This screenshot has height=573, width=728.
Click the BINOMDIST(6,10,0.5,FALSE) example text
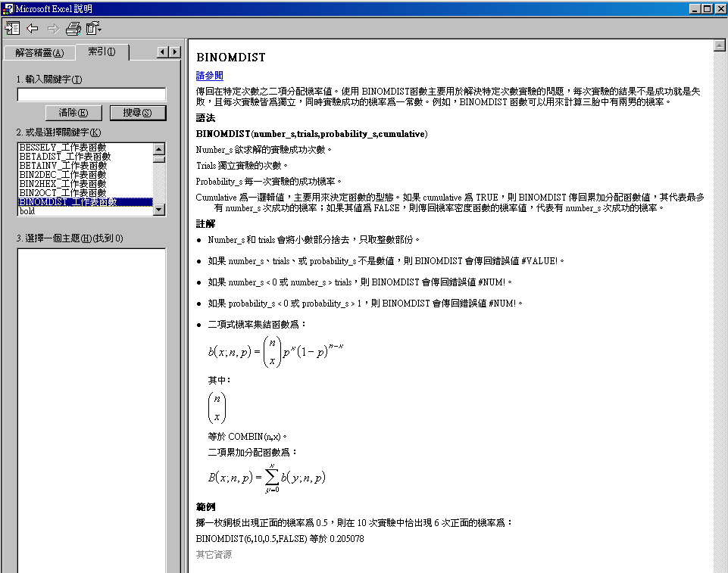click(252, 539)
